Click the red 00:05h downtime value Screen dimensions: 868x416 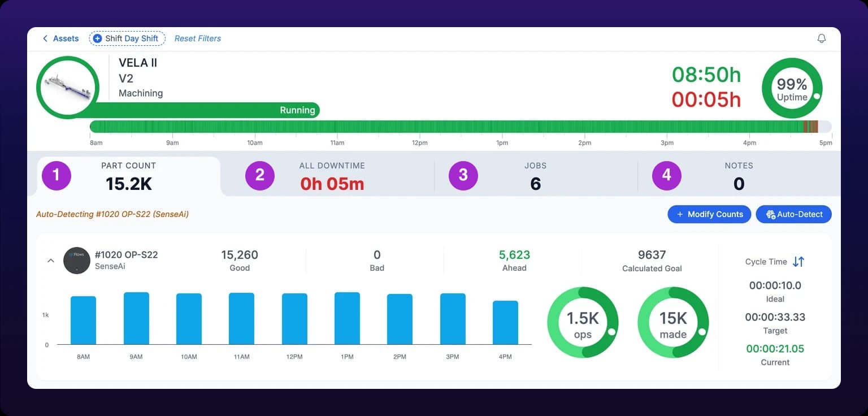click(706, 99)
